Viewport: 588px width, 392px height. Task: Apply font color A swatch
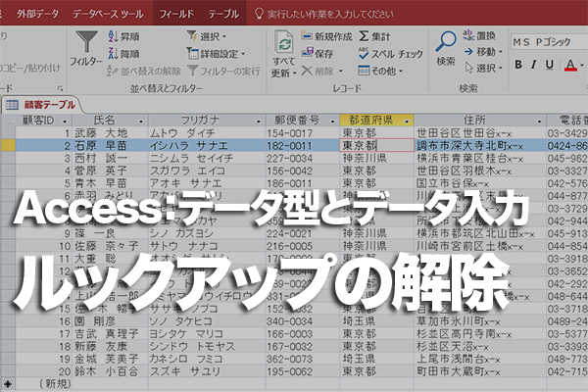click(x=570, y=66)
